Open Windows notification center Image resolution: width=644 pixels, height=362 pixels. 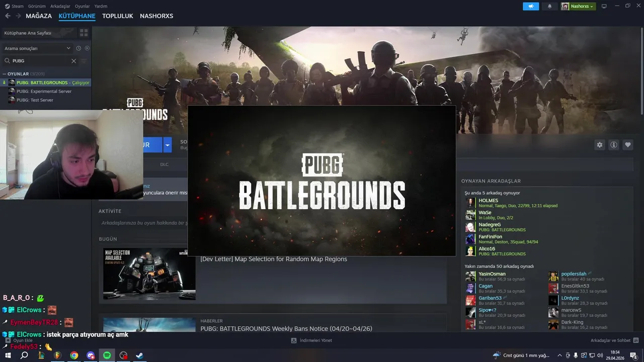click(633, 355)
